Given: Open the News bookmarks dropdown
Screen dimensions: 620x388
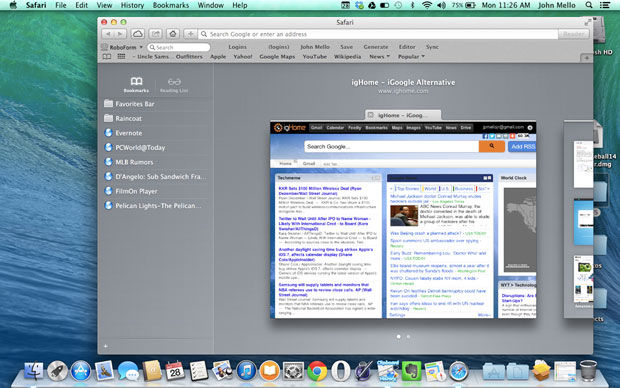Looking at the screenshot, I should [379, 57].
